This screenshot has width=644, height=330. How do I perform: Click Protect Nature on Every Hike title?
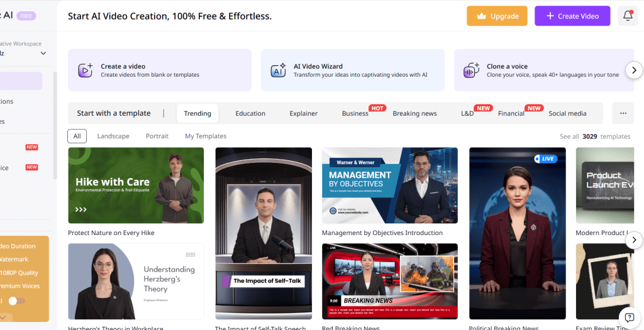coord(111,233)
